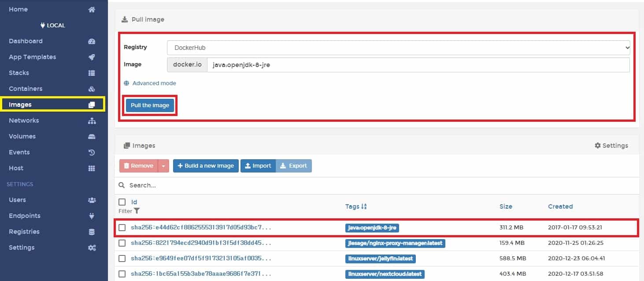This screenshot has height=281, width=644.
Task: Click the Registries database icon
Action: coord(92,232)
